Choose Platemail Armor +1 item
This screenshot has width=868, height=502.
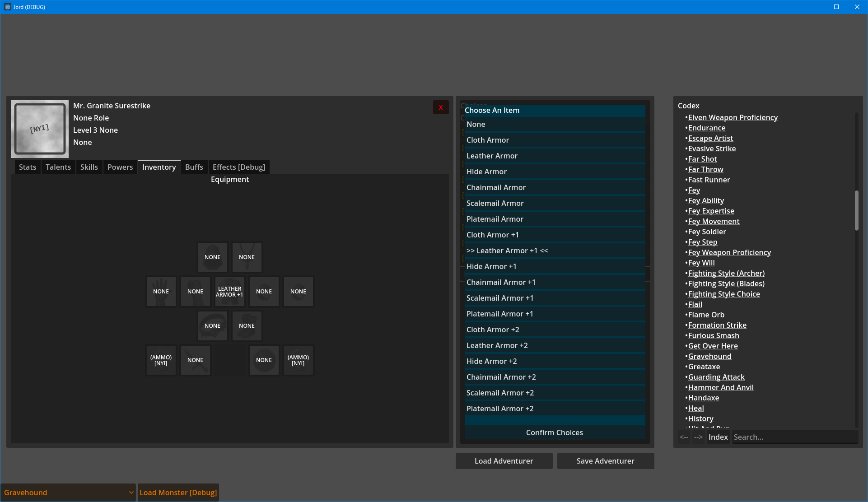point(555,314)
